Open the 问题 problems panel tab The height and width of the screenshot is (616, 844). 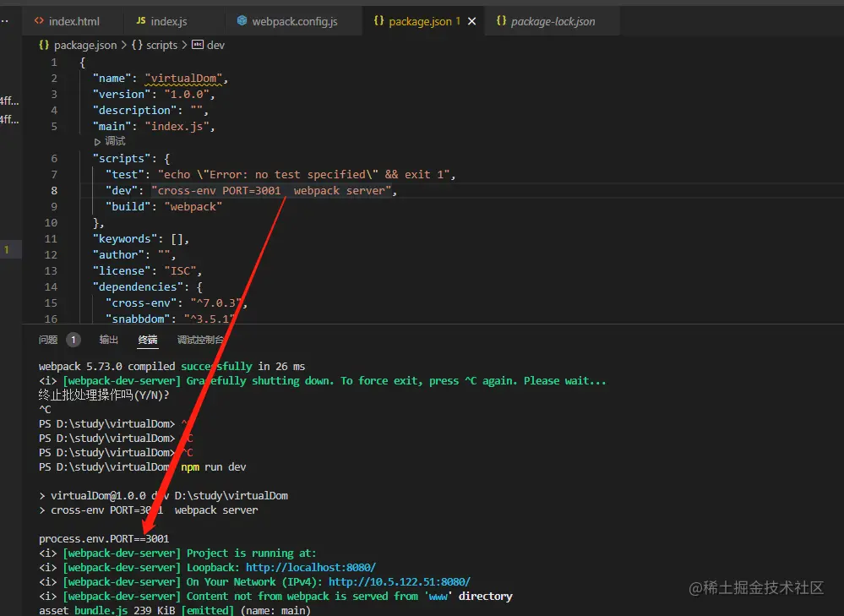[x=48, y=340]
